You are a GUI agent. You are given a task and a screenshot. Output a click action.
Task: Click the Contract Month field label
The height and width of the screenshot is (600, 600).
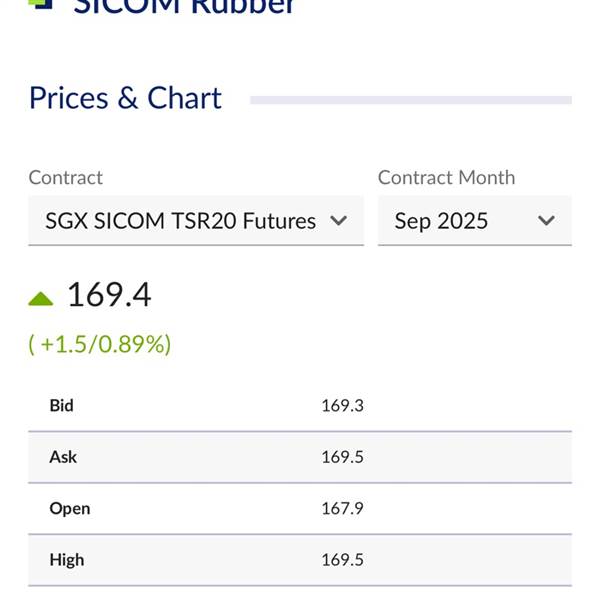[x=447, y=178]
